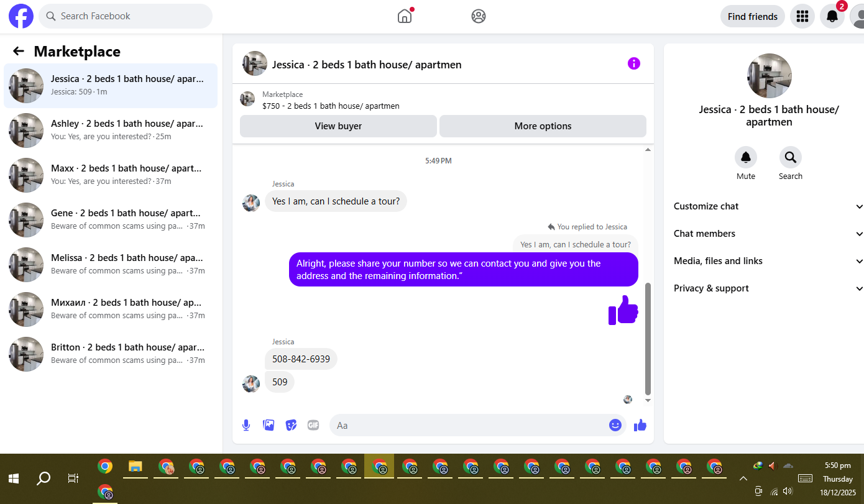Open Task View on the taskbar
The image size is (864, 504).
click(x=73, y=479)
